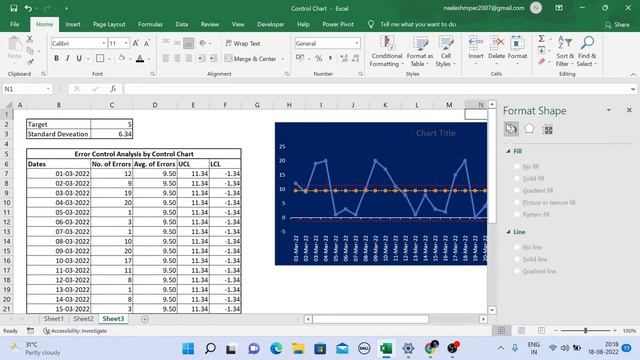Select the Pattern fill radio option
The image size is (640, 360).
pos(517,215)
